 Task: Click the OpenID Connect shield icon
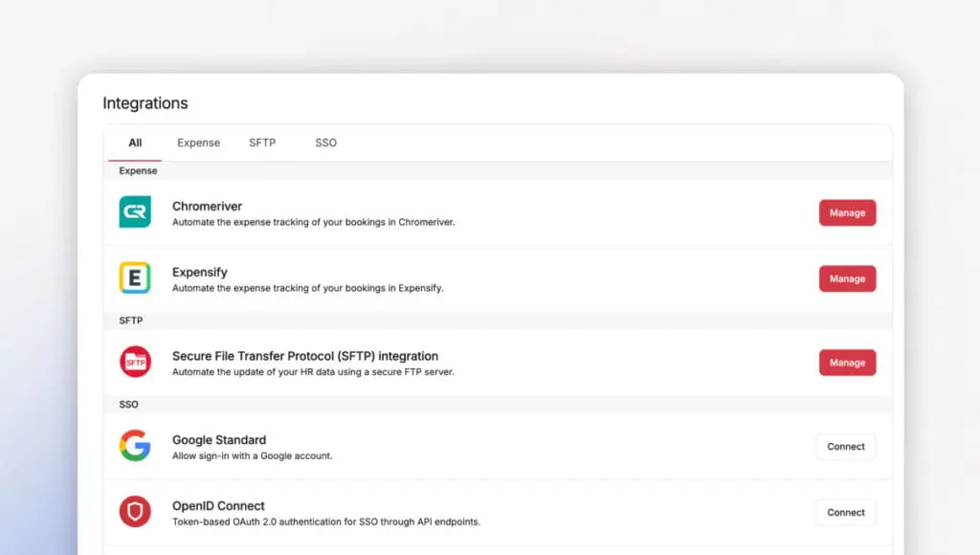click(135, 512)
